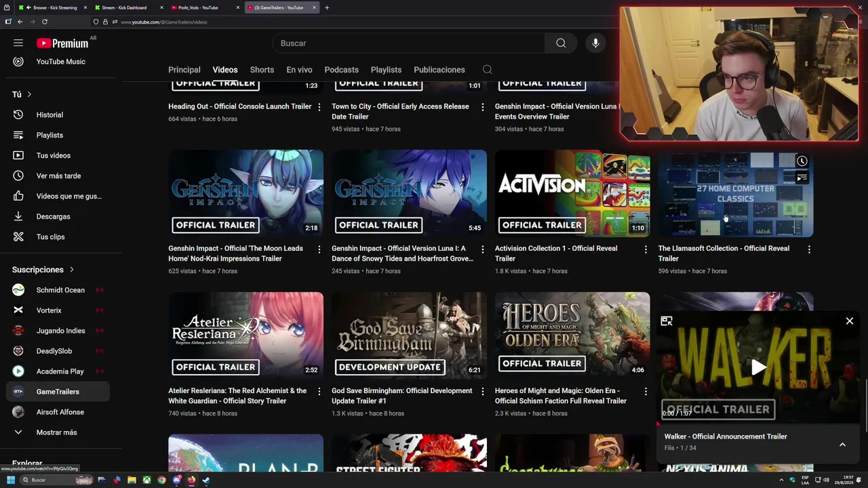This screenshot has width=868, height=488.
Task: Open options for Llamasoft Collection trailer
Action: 809,249
